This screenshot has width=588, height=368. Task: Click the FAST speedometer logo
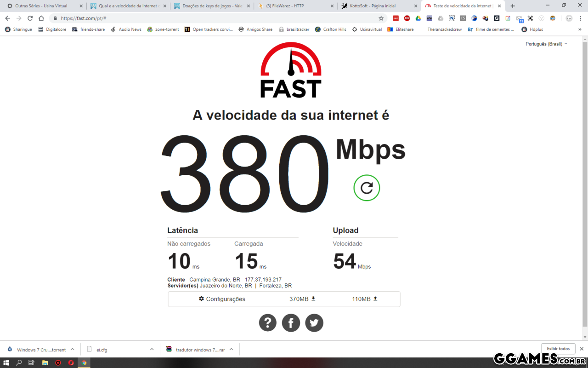coord(291,70)
